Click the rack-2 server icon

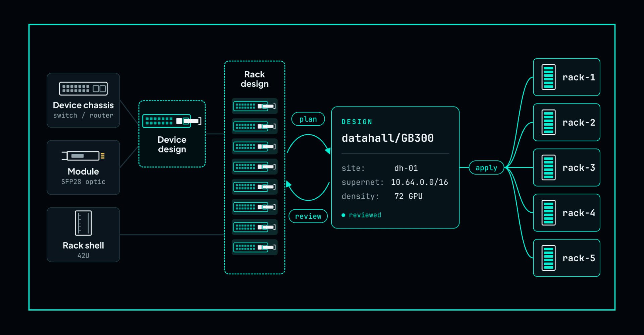pos(549,122)
